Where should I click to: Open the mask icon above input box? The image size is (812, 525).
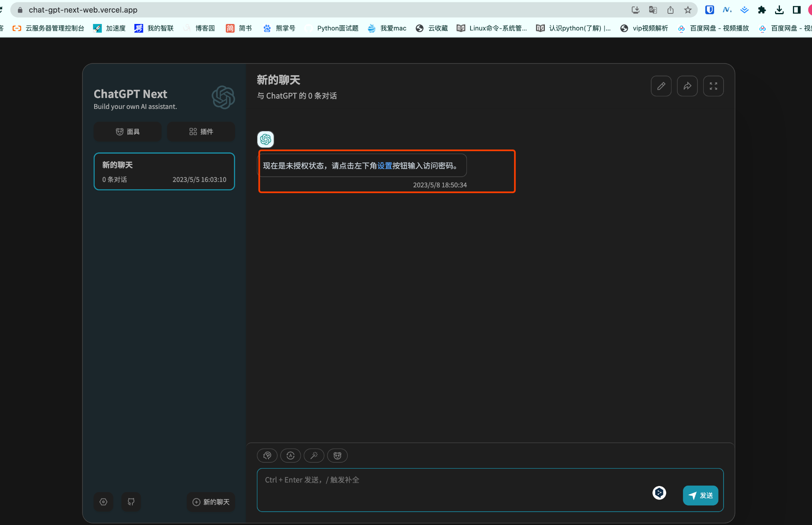[x=337, y=456]
